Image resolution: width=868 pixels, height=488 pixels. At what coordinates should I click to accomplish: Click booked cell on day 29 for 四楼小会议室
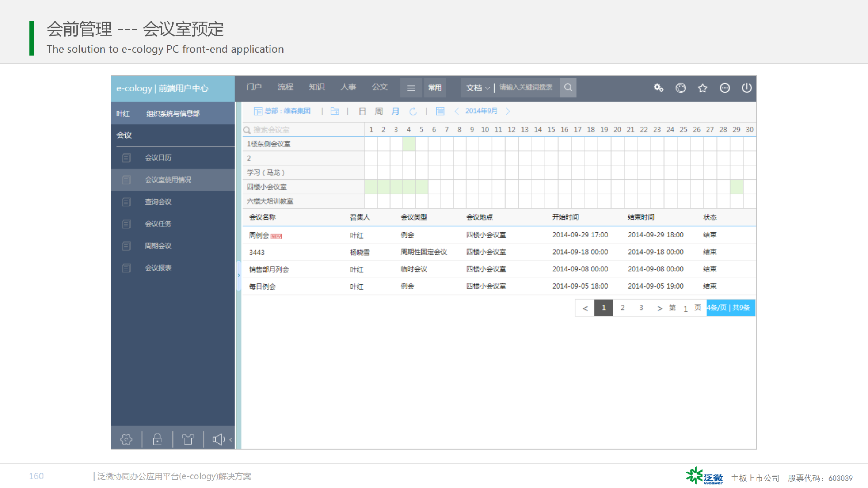[x=736, y=187]
